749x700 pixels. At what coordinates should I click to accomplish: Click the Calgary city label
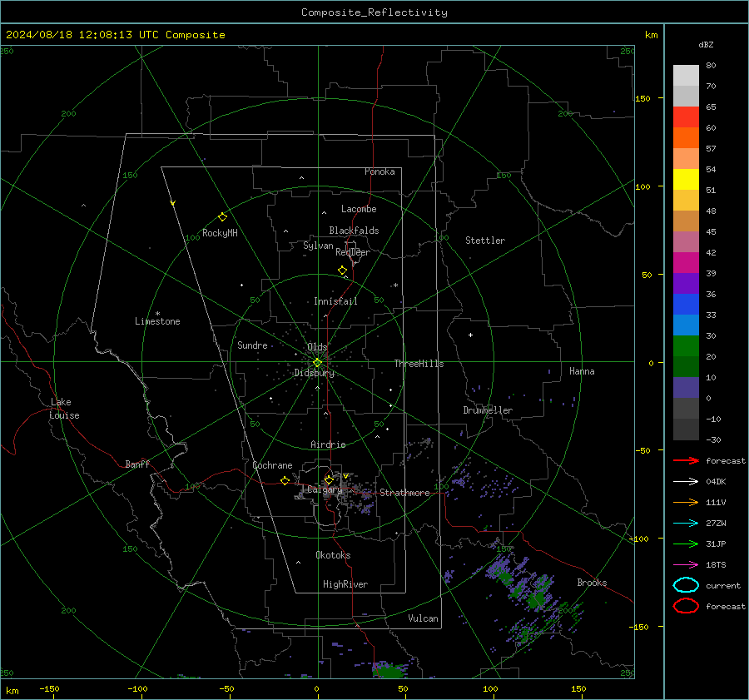coord(325,489)
